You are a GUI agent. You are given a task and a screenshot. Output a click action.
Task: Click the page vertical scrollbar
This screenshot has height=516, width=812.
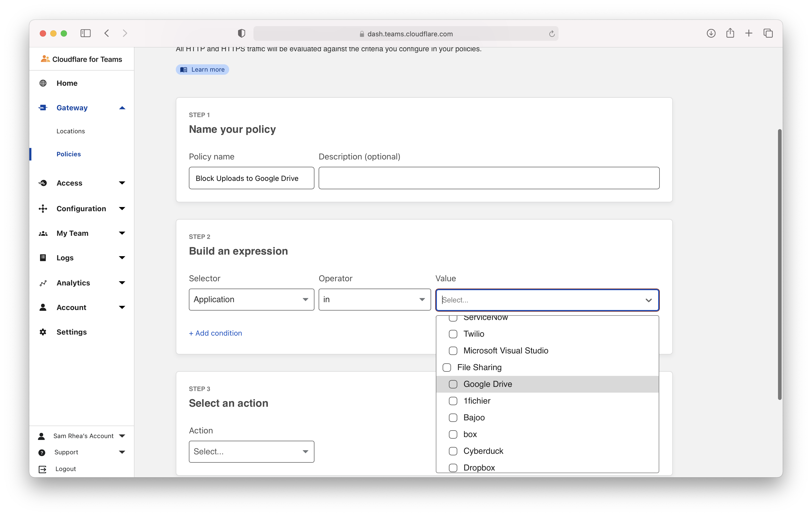779,264
